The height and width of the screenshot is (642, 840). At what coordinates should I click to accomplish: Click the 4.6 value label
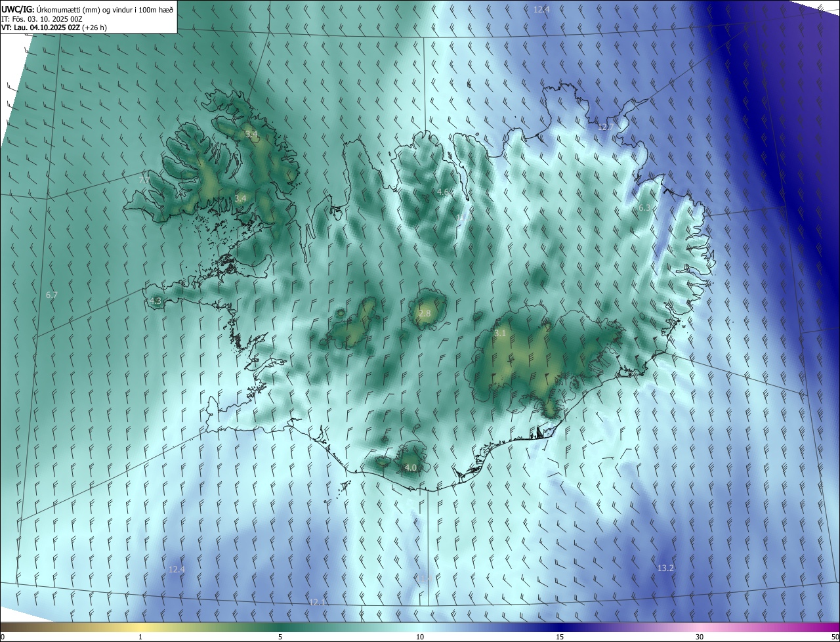(x=443, y=192)
